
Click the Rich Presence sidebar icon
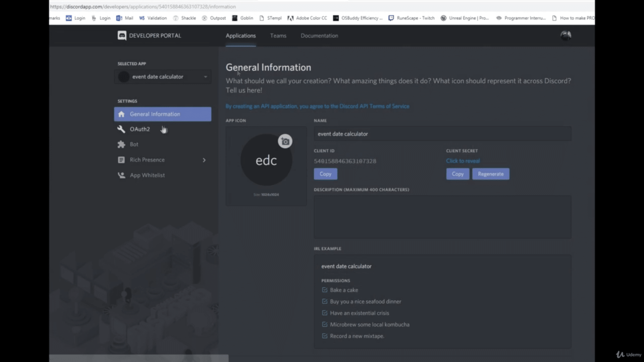click(122, 160)
